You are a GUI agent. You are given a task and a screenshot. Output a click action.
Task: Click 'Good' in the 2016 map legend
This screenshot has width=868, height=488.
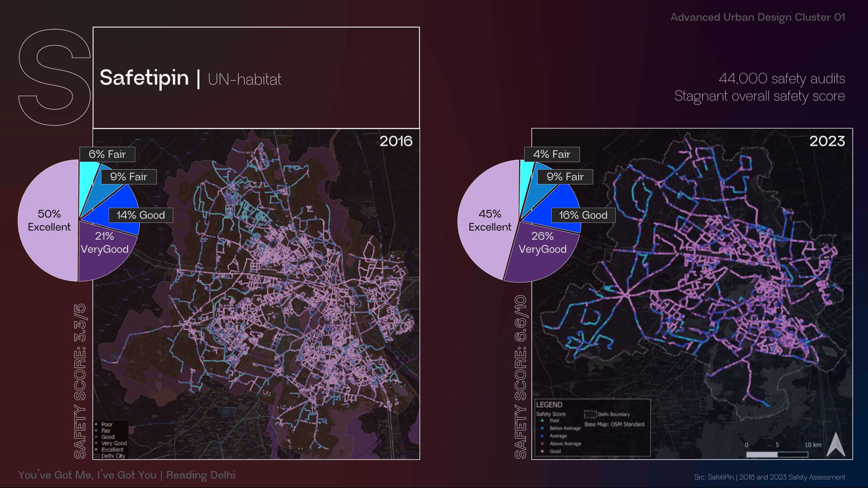108,437
